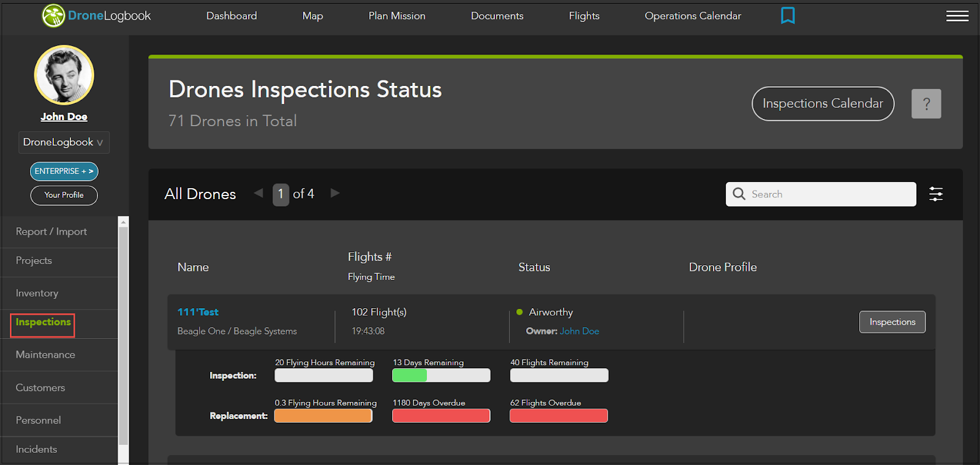This screenshot has width=980, height=465.
Task: Select page number 1 box
Action: tap(281, 194)
